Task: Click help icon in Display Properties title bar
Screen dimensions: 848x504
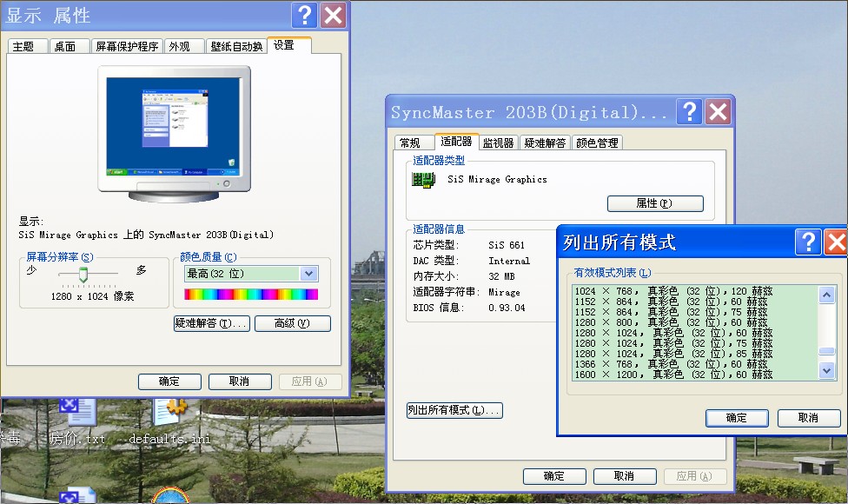Action: coord(304,15)
